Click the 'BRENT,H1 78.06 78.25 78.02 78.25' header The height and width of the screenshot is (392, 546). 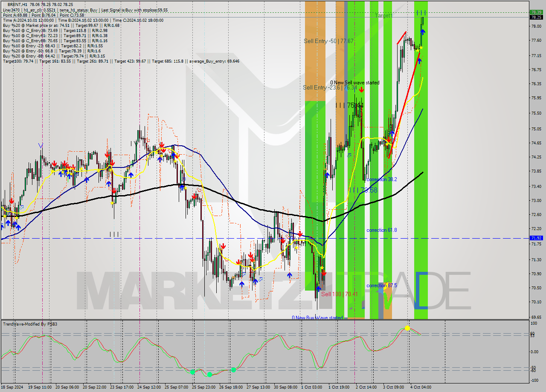pos(40,5)
